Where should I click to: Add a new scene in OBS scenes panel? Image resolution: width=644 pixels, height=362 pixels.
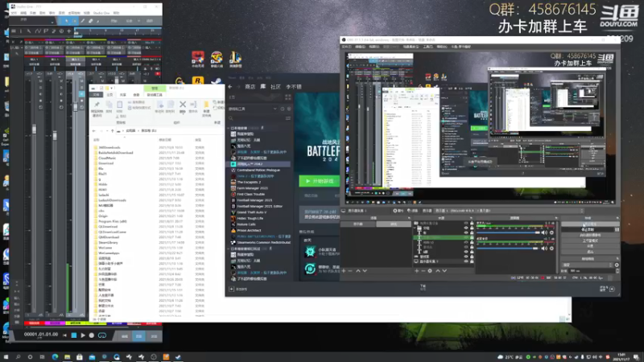click(344, 271)
